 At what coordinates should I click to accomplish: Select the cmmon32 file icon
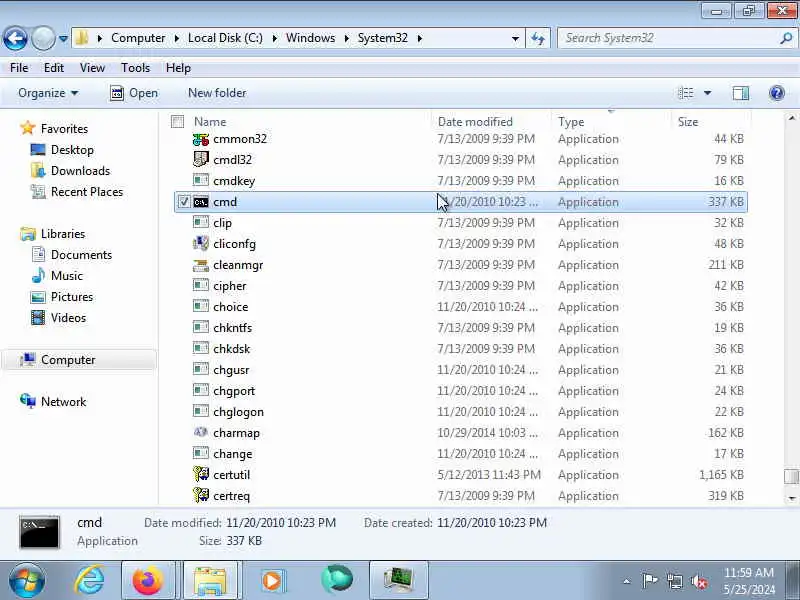click(x=201, y=139)
